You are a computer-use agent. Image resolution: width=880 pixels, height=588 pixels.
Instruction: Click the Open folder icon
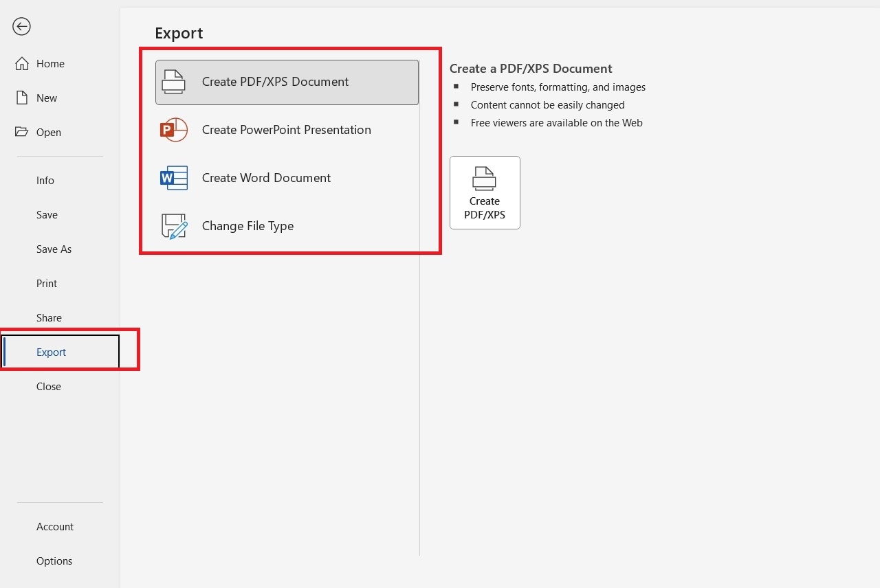22,132
